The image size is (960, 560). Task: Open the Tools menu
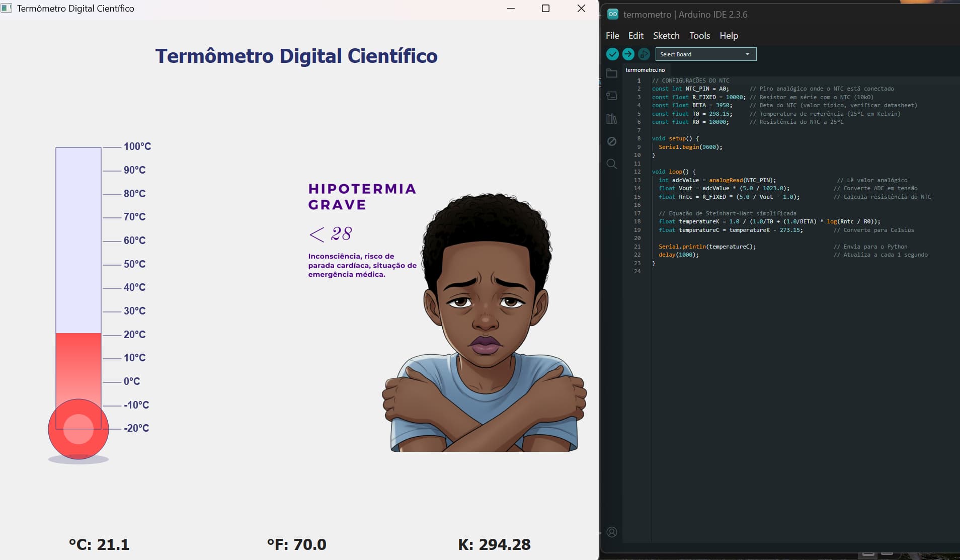click(x=699, y=36)
